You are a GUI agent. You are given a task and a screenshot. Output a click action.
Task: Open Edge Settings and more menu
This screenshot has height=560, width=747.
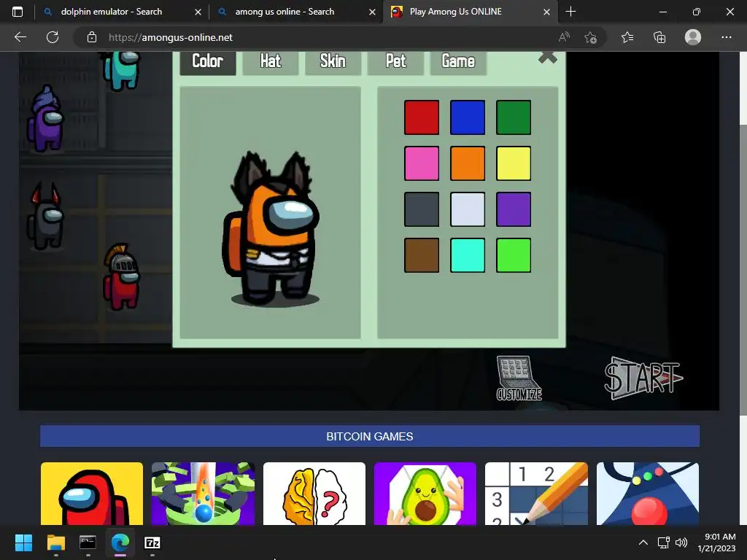coord(726,37)
